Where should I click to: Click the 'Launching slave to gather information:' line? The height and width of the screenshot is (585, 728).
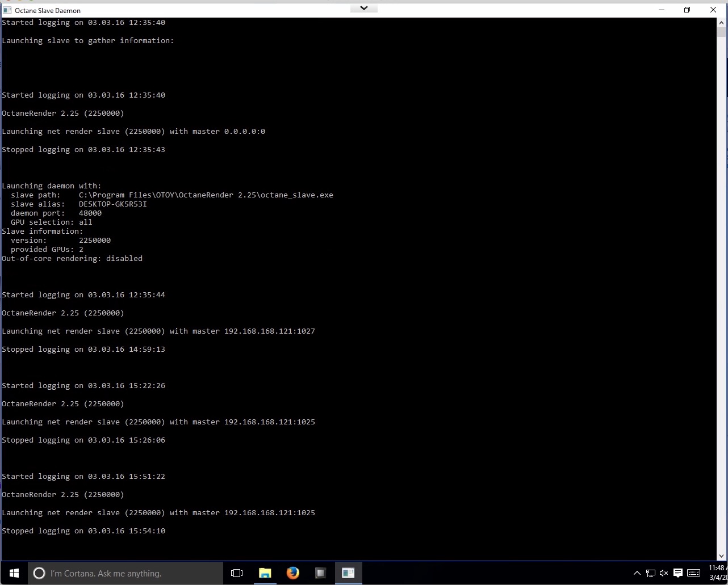coord(88,41)
